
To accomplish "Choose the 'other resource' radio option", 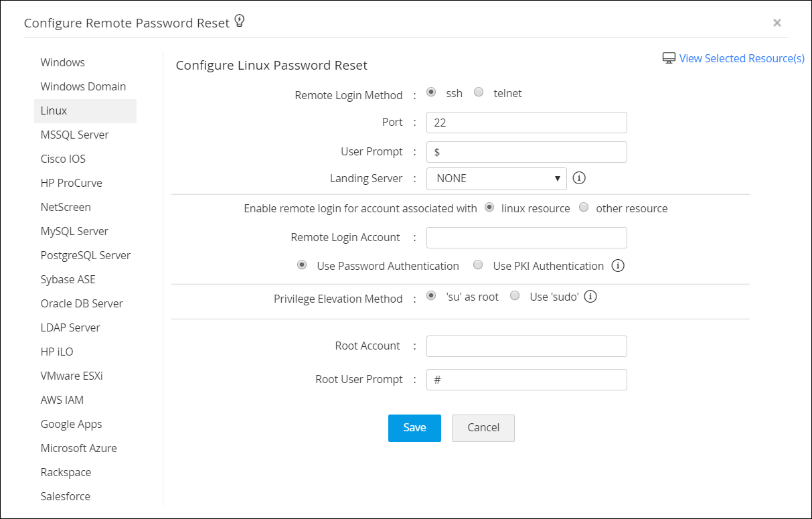I will (584, 208).
